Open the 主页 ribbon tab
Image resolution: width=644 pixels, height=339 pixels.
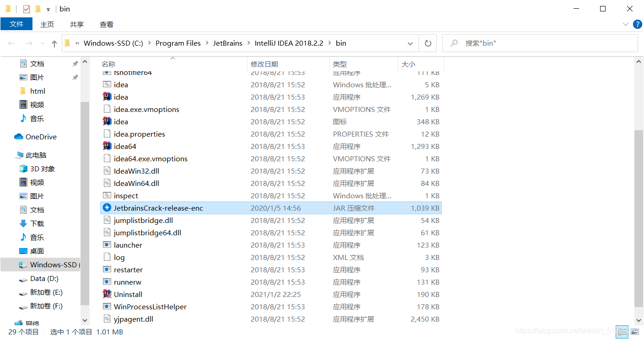[x=47, y=24]
